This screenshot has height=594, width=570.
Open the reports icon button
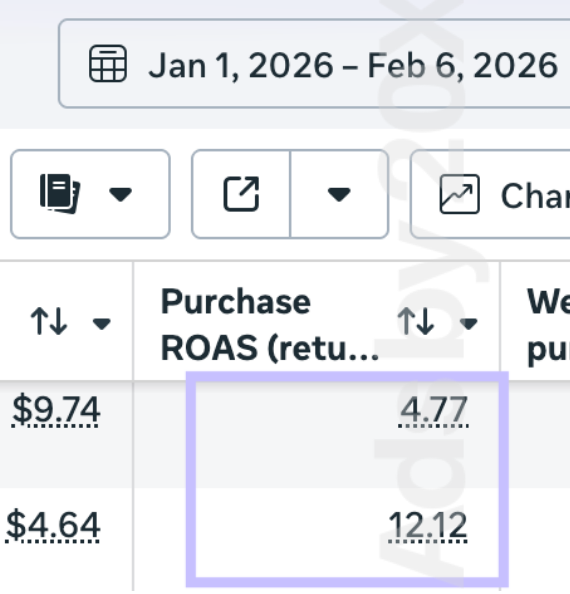coord(60,194)
